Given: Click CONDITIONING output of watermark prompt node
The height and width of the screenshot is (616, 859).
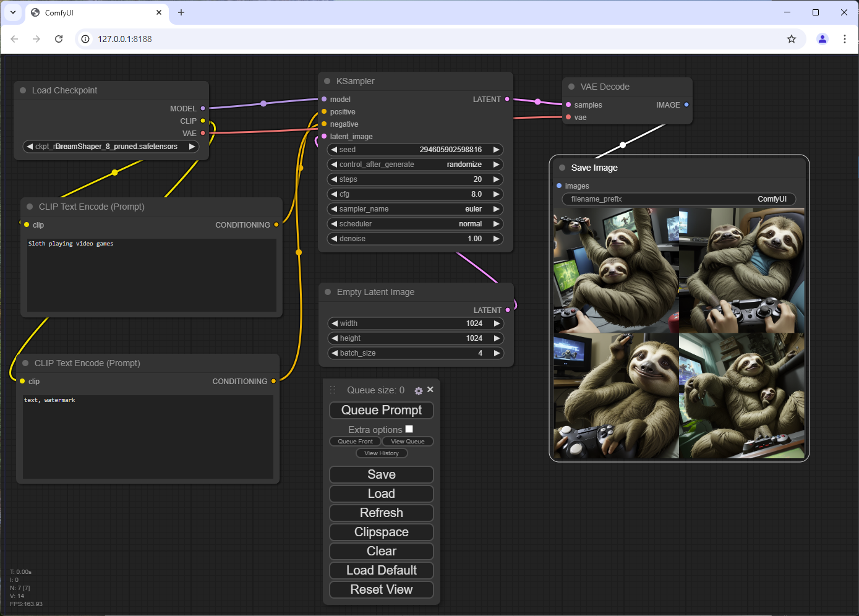Looking at the screenshot, I should pyautogui.click(x=273, y=381).
